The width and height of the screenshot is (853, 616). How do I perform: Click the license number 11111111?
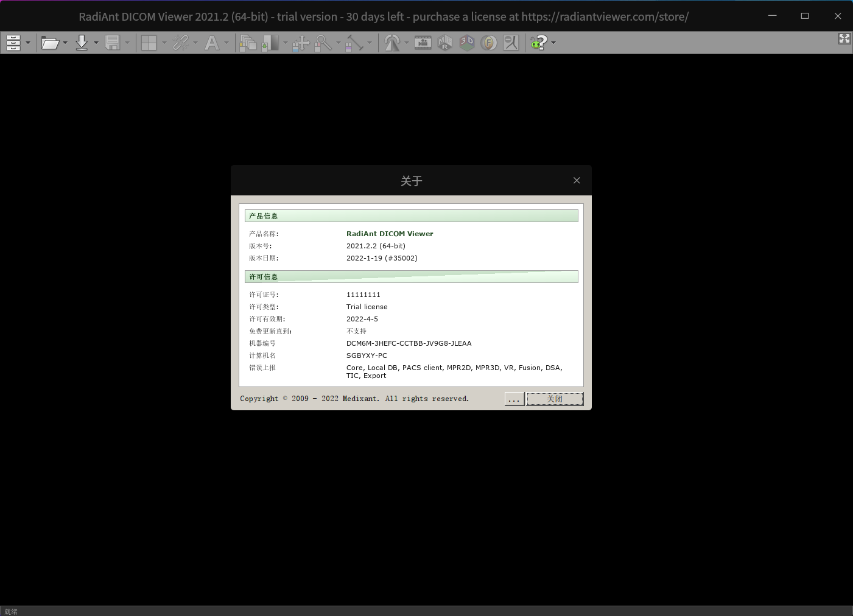pyautogui.click(x=363, y=295)
